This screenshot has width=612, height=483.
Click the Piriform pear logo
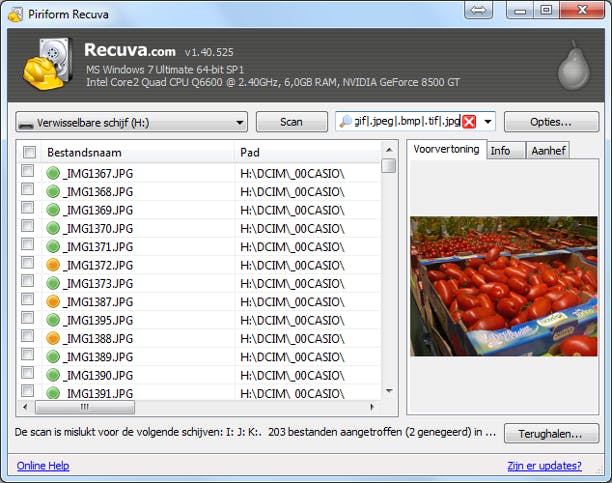[573, 65]
